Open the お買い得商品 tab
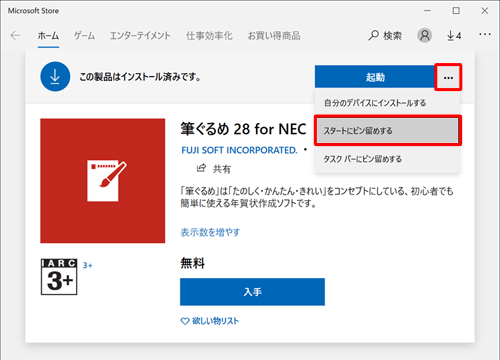The image size is (500, 360). pos(274,36)
